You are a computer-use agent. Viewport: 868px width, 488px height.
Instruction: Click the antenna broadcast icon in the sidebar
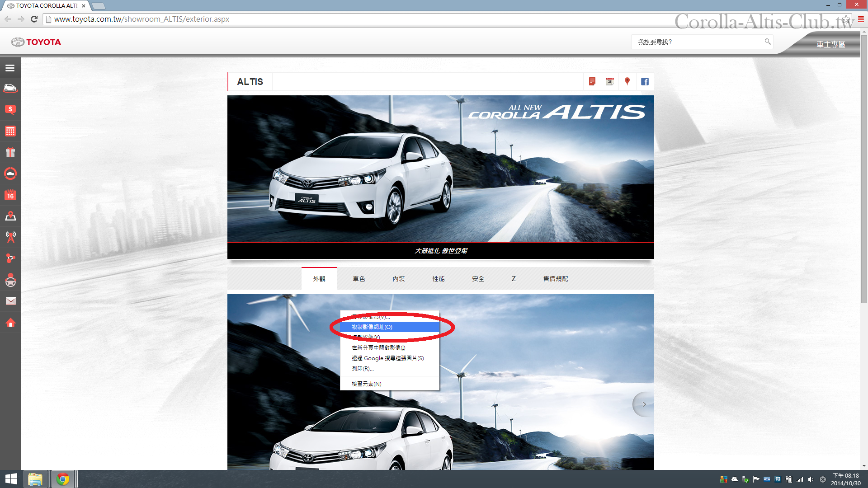coord(10,237)
